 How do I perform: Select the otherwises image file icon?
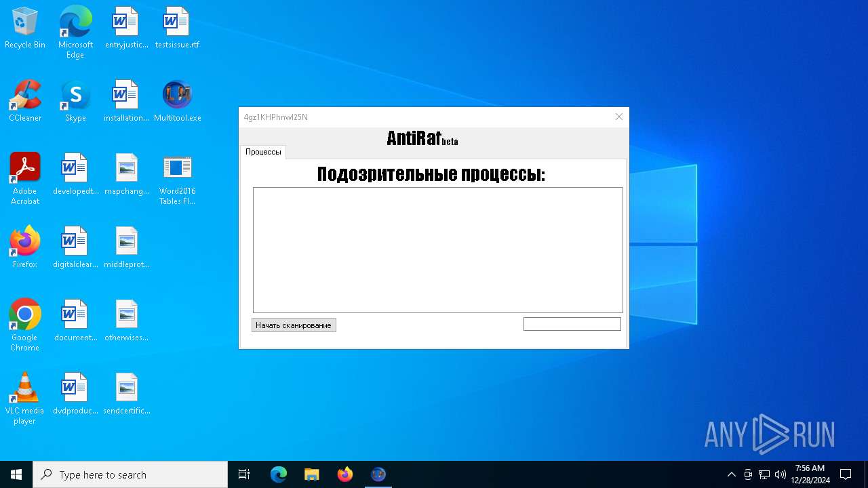[126, 321]
